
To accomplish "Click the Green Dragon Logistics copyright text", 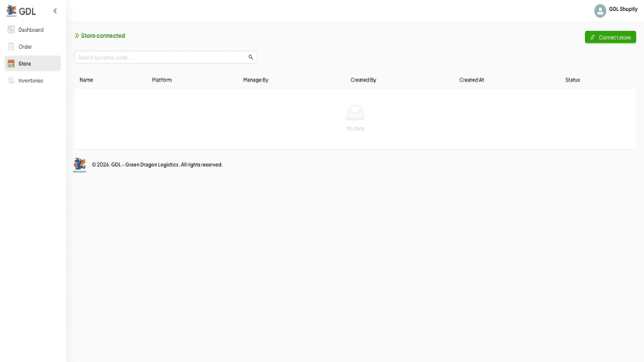I will [x=157, y=165].
